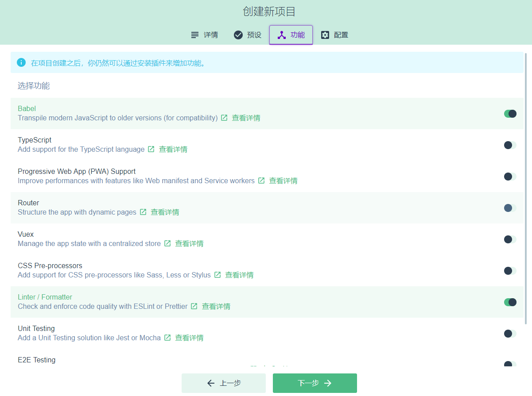Click the external link icon for Router
532x396 pixels.
pos(143,212)
